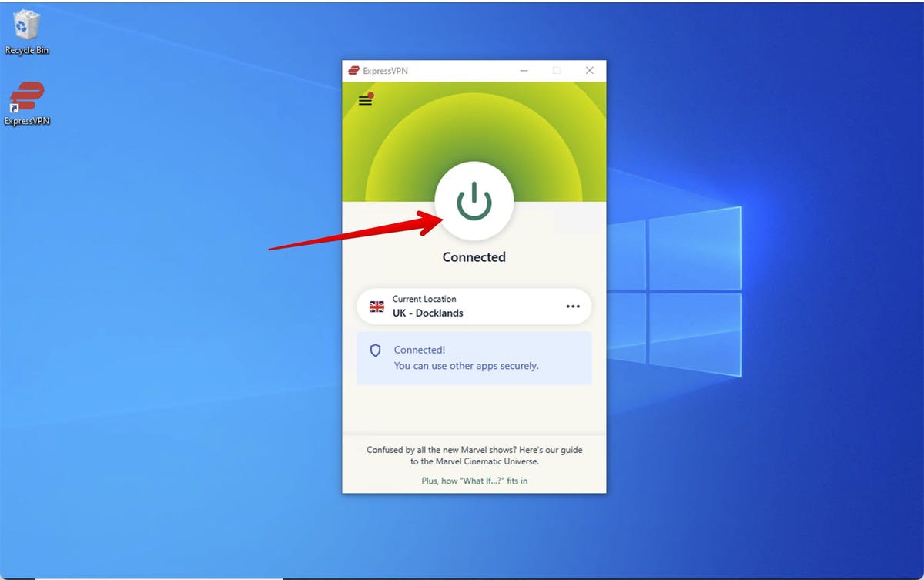Click the disabled maximize button of ExpressVPN
The height and width of the screenshot is (580, 924).
557,70
